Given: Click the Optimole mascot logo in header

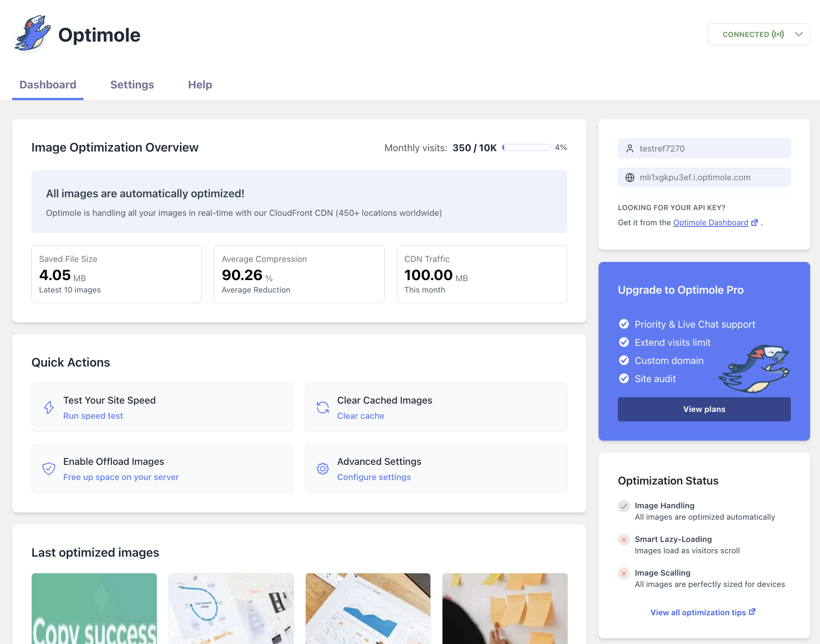Looking at the screenshot, I should coord(32,34).
